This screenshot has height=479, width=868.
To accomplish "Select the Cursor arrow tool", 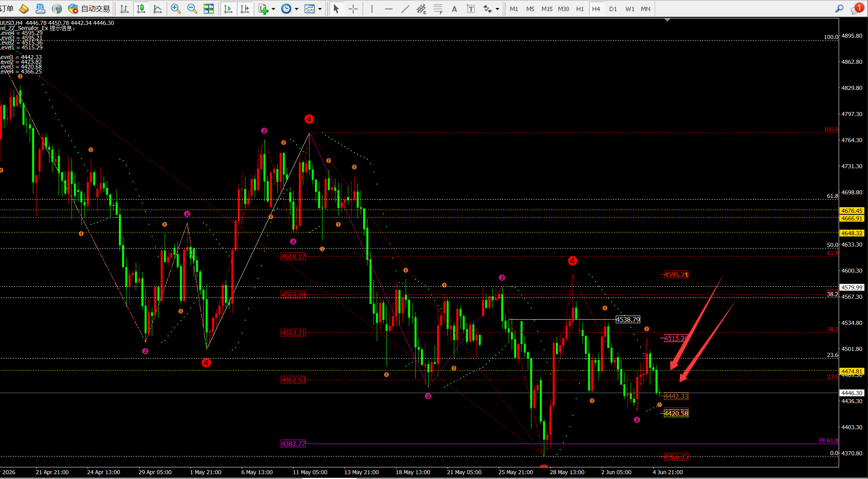I will coord(337,8).
